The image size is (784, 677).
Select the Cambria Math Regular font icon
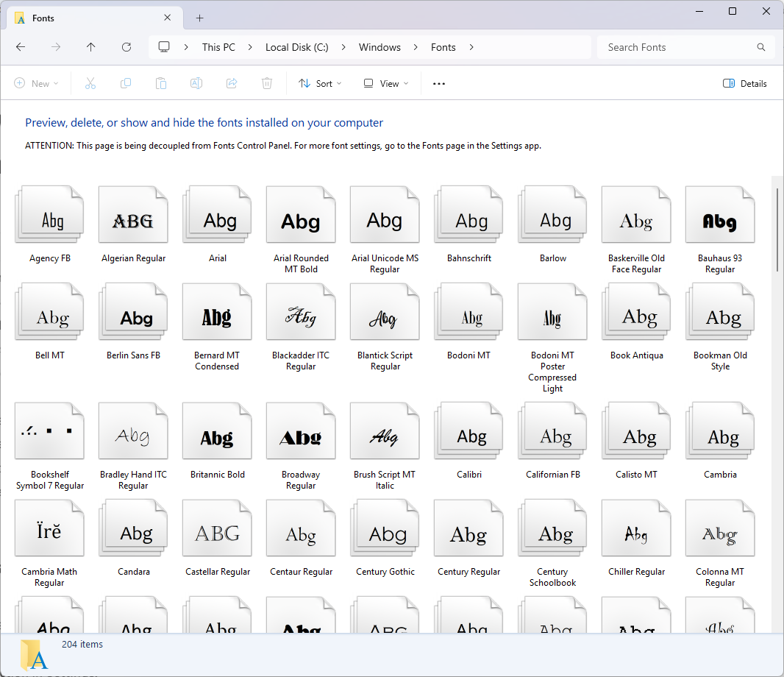(50, 528)
